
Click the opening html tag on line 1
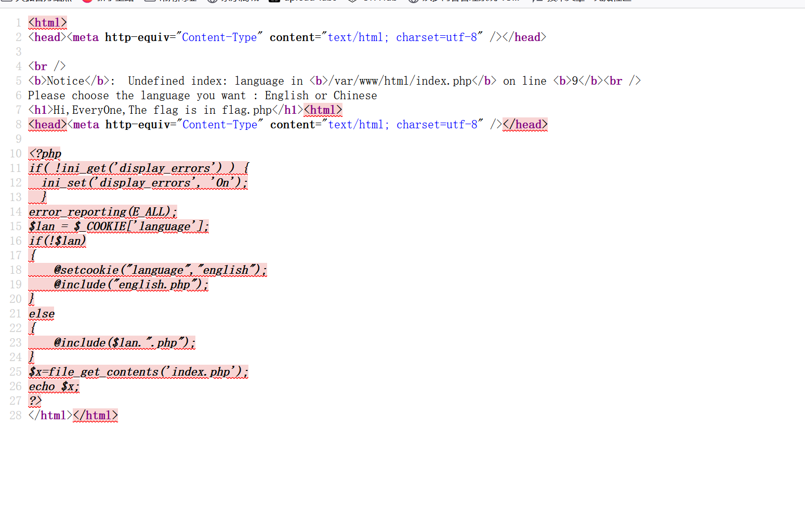[x=47, y=23]
